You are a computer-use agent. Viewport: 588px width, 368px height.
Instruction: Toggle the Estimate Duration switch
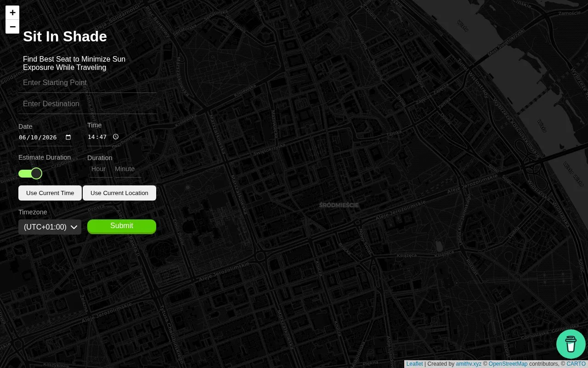(30, 173)
